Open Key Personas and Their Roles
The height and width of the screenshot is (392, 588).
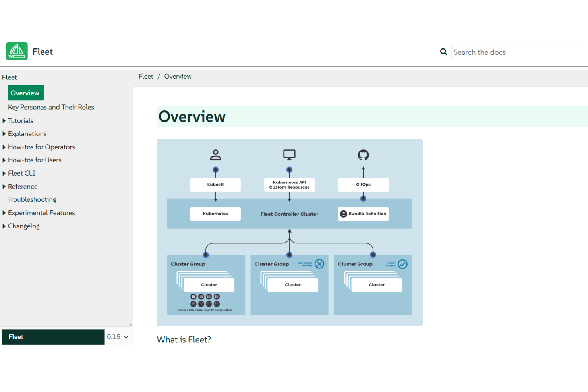(51, 107)
